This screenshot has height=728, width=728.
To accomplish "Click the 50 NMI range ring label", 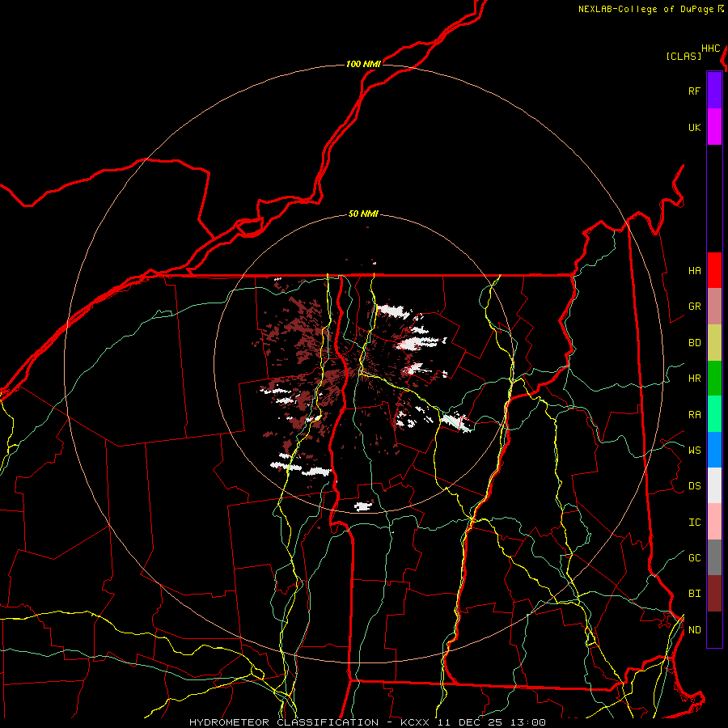I will tap(363, 214).
